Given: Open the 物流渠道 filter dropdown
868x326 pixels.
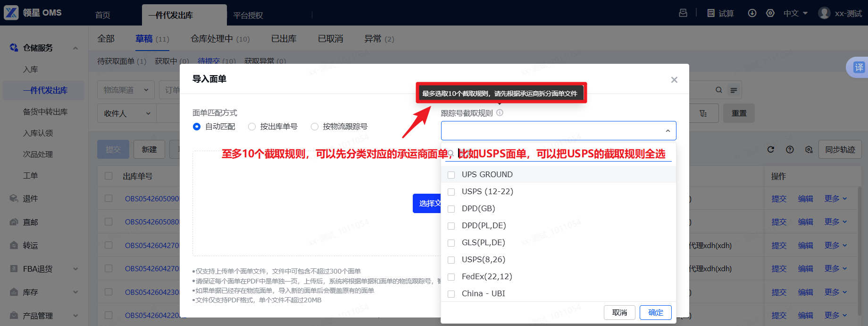Looking at the screenshot, I should (125, 90).
